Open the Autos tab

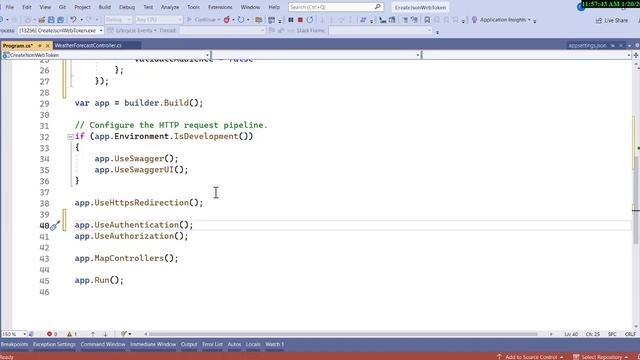(x=234, y=344)
